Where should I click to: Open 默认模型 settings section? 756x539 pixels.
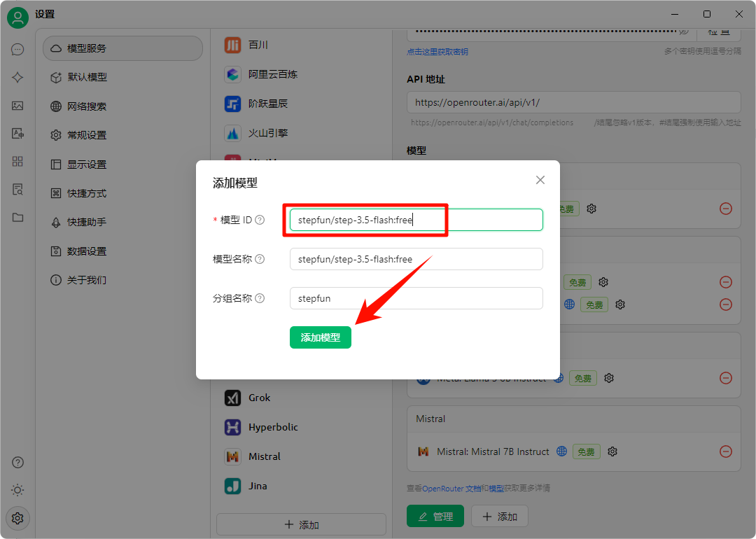tap(122, 77)
